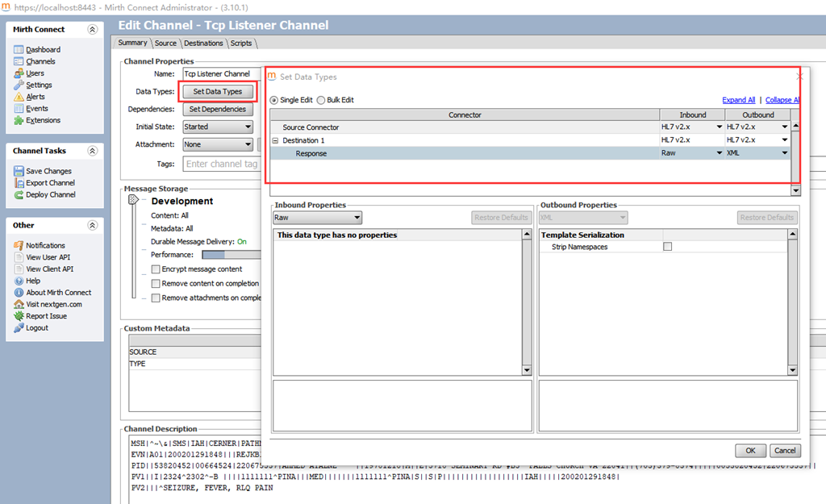Click the Visit nextgen.com home icon

19,304
